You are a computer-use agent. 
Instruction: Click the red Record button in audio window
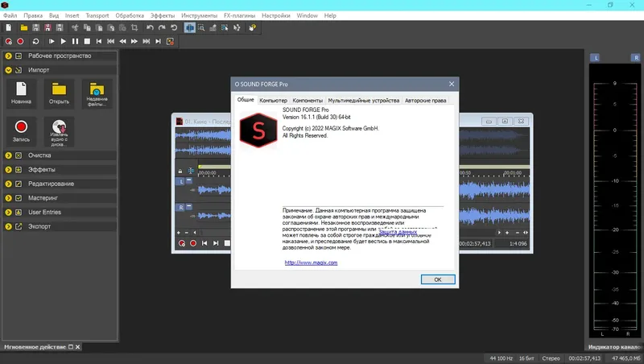tap(193, 243)
